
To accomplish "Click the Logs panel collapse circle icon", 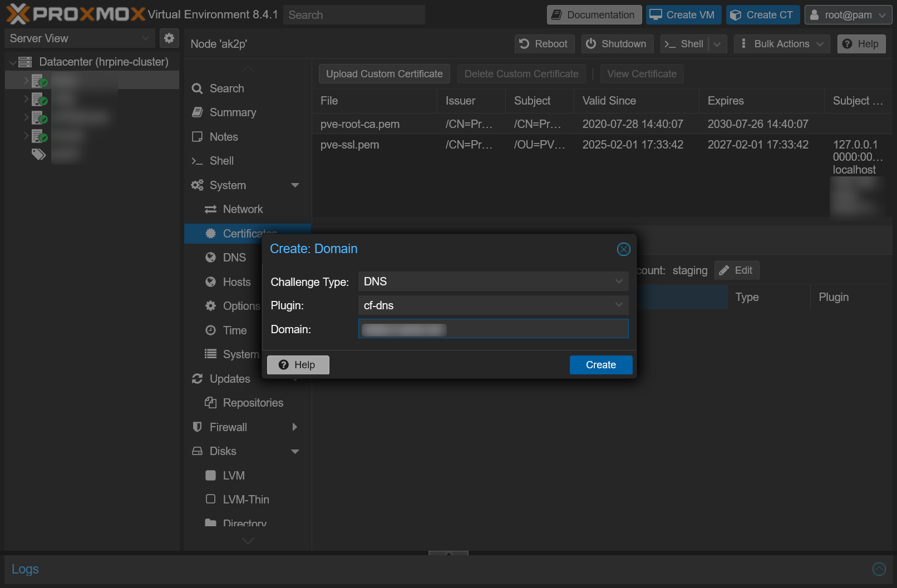I will [x=879, y=569].
